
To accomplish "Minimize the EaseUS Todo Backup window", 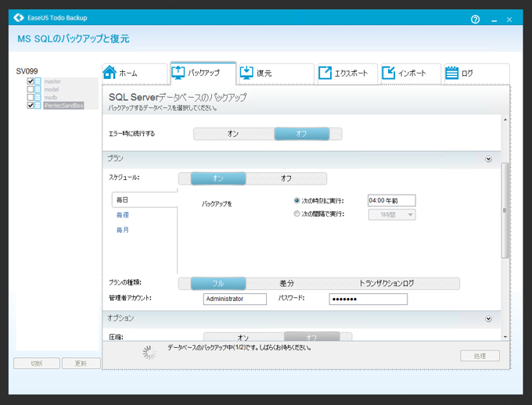I will pos(494,20).
